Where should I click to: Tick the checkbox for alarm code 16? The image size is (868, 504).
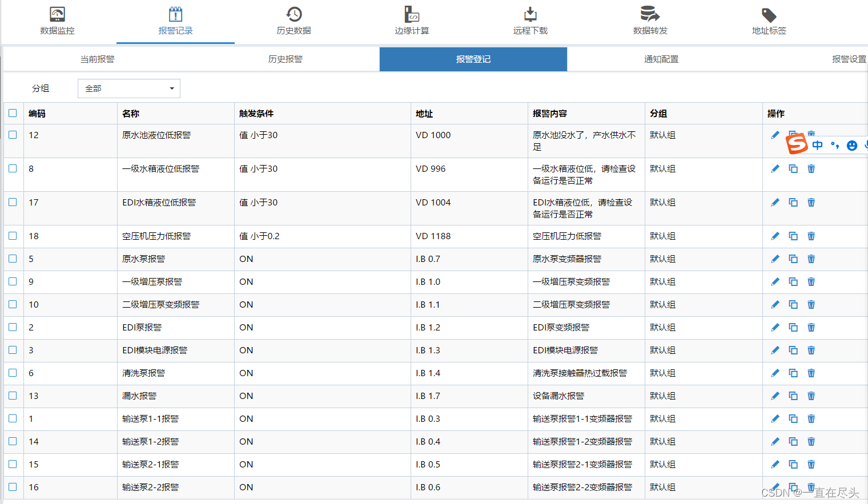13,487
